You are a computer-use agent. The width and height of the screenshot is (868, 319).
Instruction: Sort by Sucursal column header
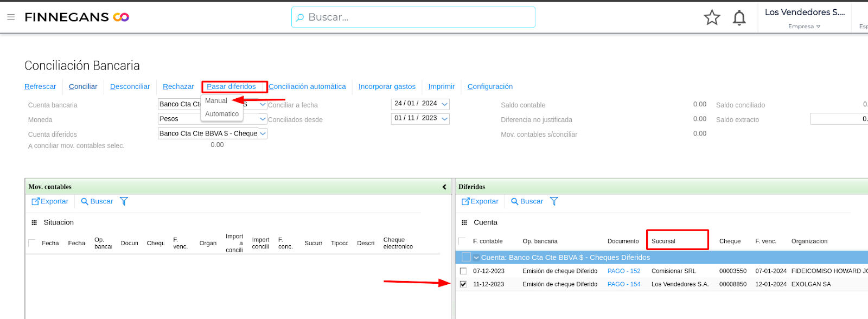pos(663,241)
